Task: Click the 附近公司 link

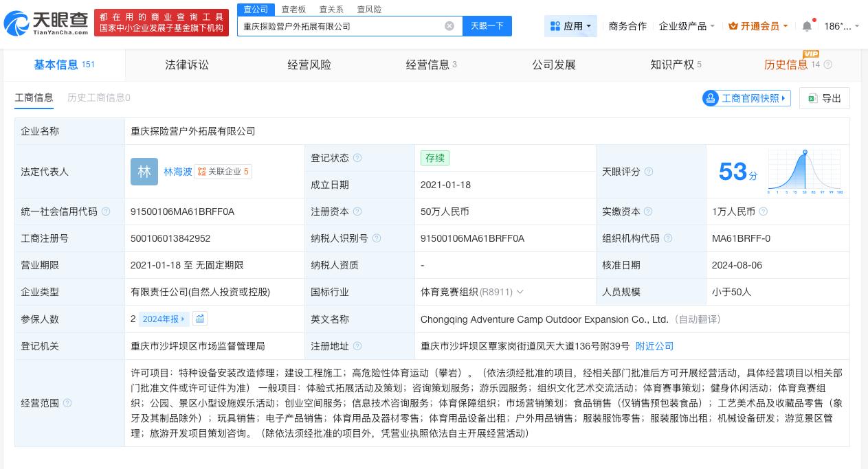Action: [654, 346]
